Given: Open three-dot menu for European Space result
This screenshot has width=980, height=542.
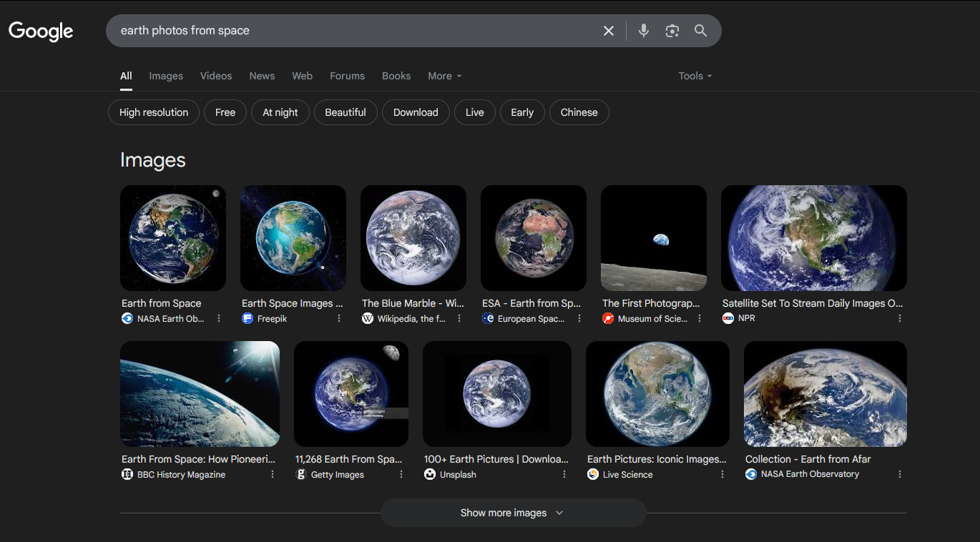Looking at the screenshot, I should click(x=579, y=319).
